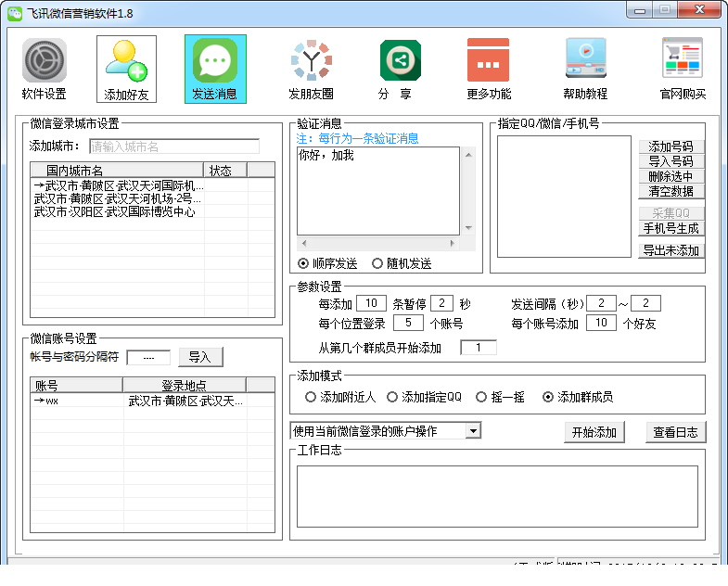Screen dimensions: 728x586
Task: Click the 分享 share icon
Action: pos(401,60)
